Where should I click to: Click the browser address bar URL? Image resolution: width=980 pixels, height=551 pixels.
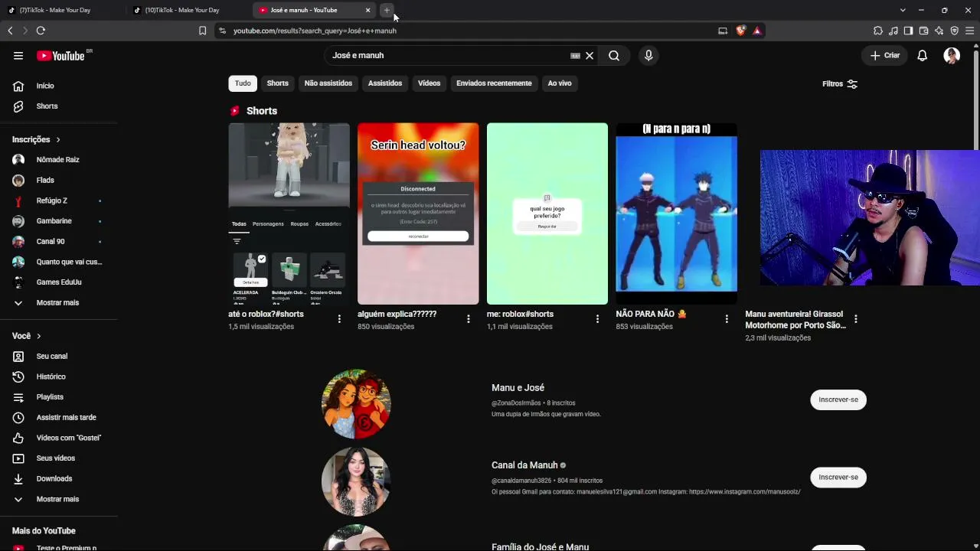(315, 31)
